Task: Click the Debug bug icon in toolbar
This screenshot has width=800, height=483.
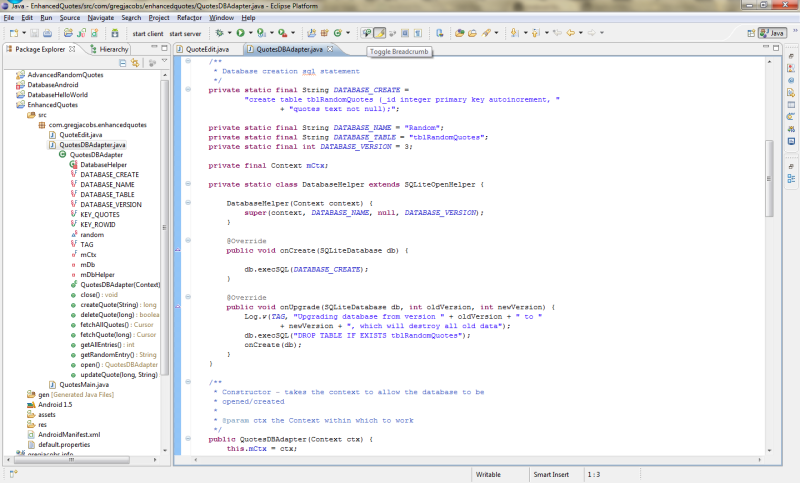Action: (x=219, y=33)
